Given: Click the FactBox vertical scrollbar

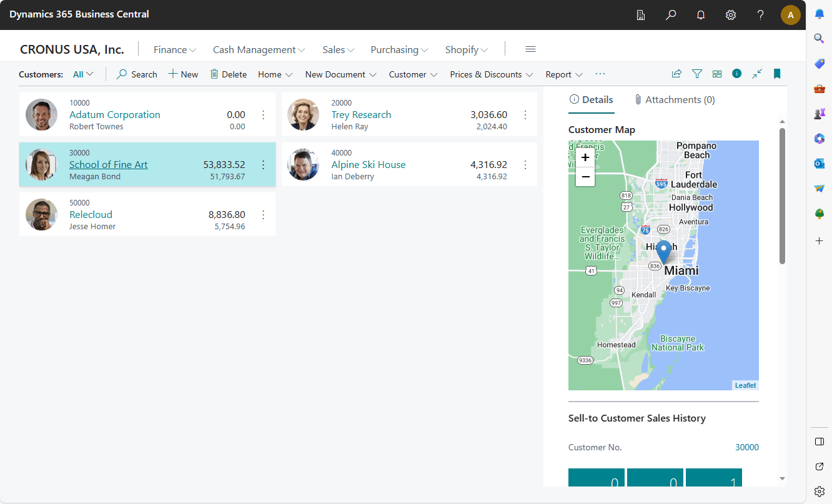Looking at the screenshot, I should tap(782, 196).
